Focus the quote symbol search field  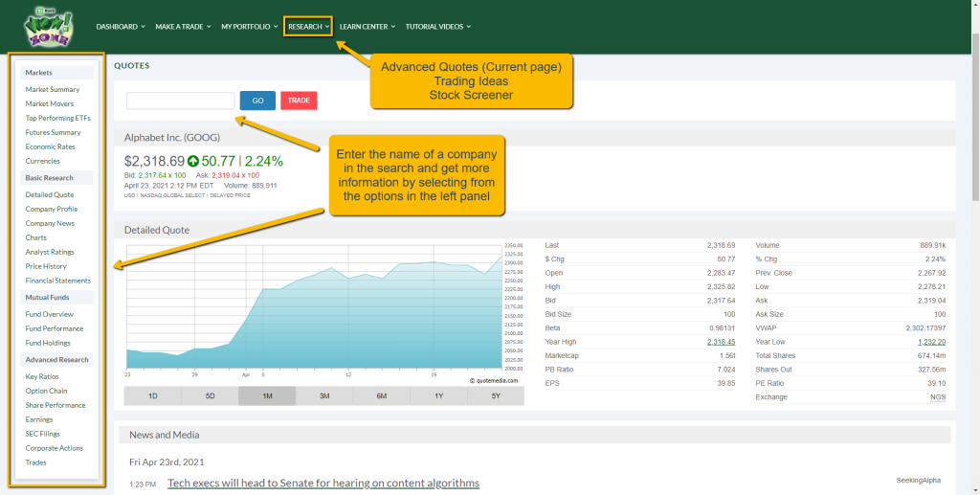pos(181,101)
